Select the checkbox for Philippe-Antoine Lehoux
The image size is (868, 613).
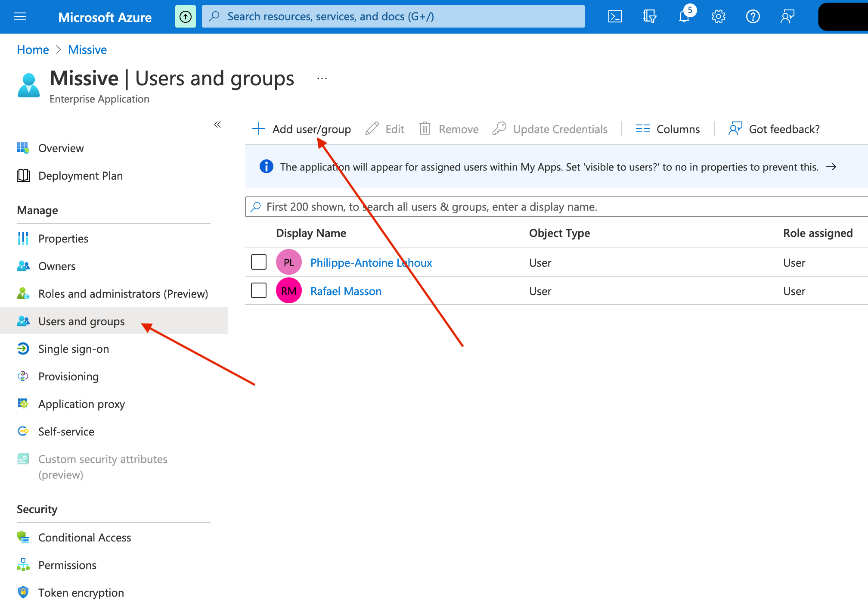(x=258, y=262)
